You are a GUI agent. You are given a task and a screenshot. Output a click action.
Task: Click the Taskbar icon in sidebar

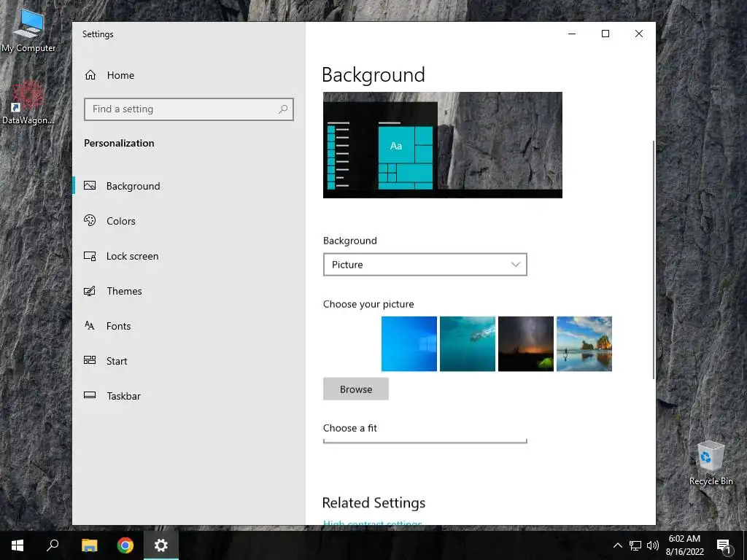90,394
